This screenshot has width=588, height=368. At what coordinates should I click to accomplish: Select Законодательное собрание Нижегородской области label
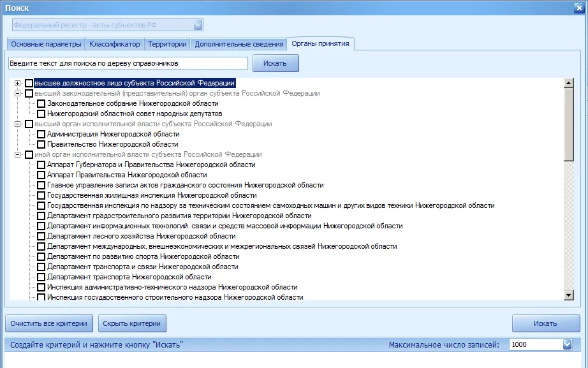click(133, 103)
